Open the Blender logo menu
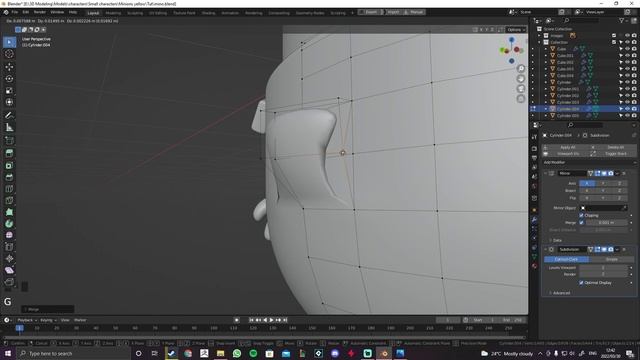Screen dimensions: 640x360 [x=6, y=12]
